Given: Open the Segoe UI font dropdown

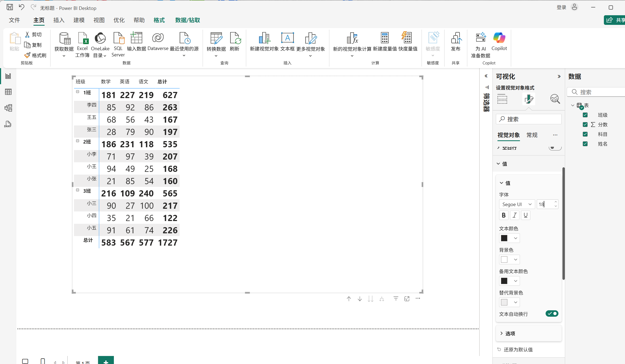Looking at the screenshot, I should tap(517, 204).
